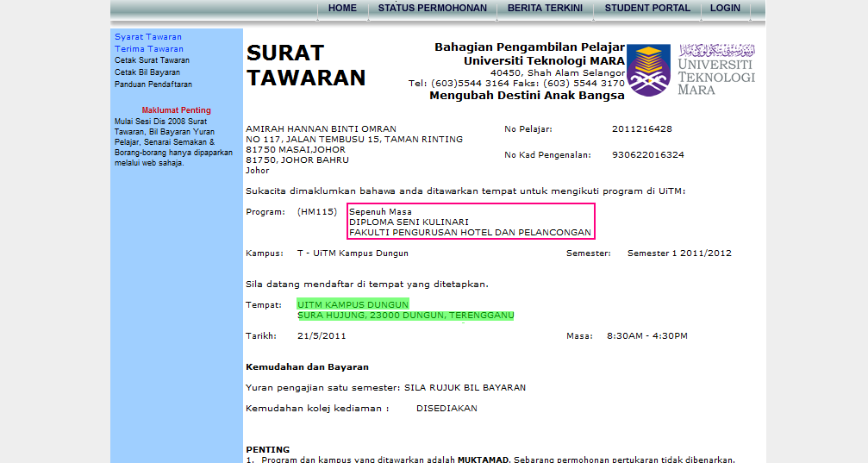Click program code (HM115)
The height and width of the screenshot is (463, 868).
click(316, 212)
